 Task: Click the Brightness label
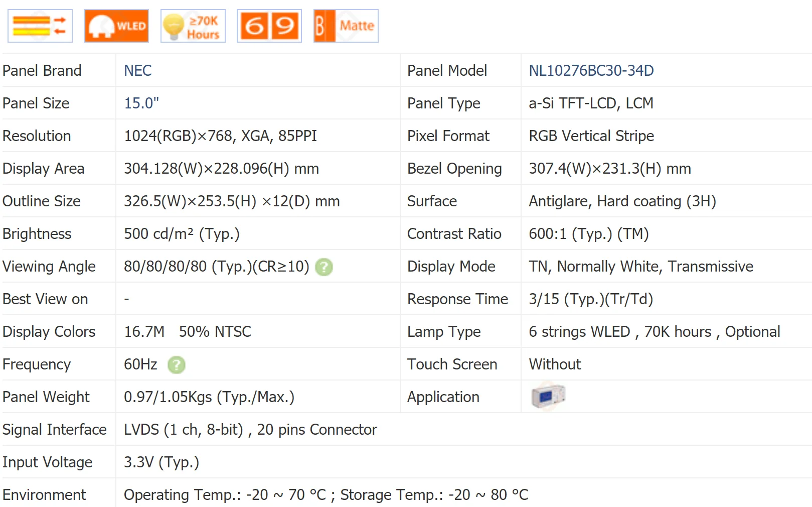coord(37,234)
